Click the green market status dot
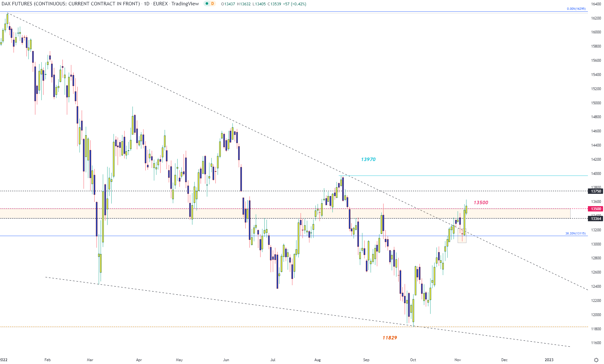The width and height of the screenshot is (604, 364). point(207,4)
